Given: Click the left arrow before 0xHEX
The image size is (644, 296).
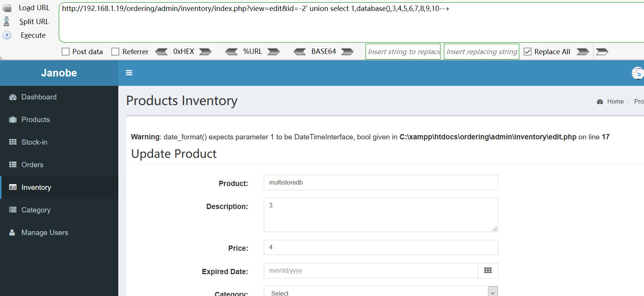Looking at the screenshot, I should click(x=161, y=52).
